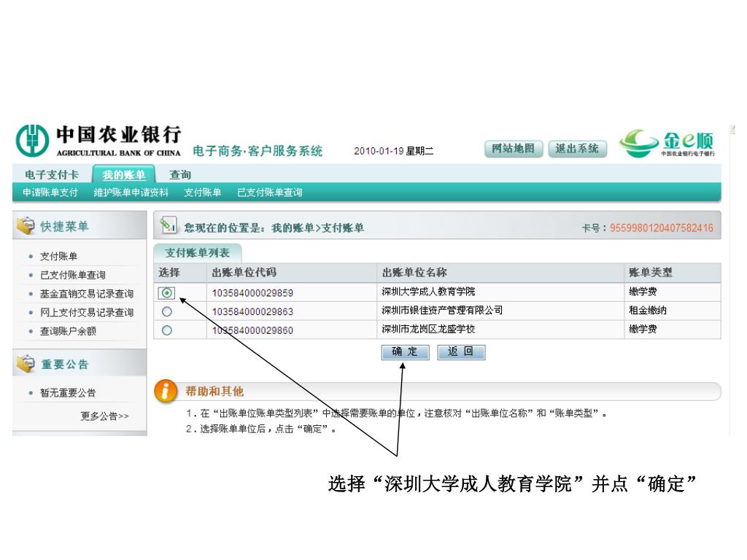747x560 pixels.
Task: Open the 更多公告>> link
Action: [104, 416]
